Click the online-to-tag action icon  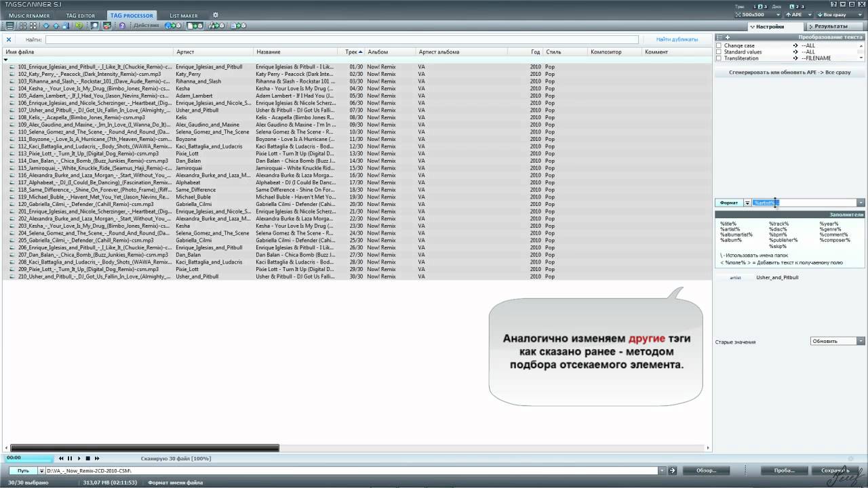point(173,26)
